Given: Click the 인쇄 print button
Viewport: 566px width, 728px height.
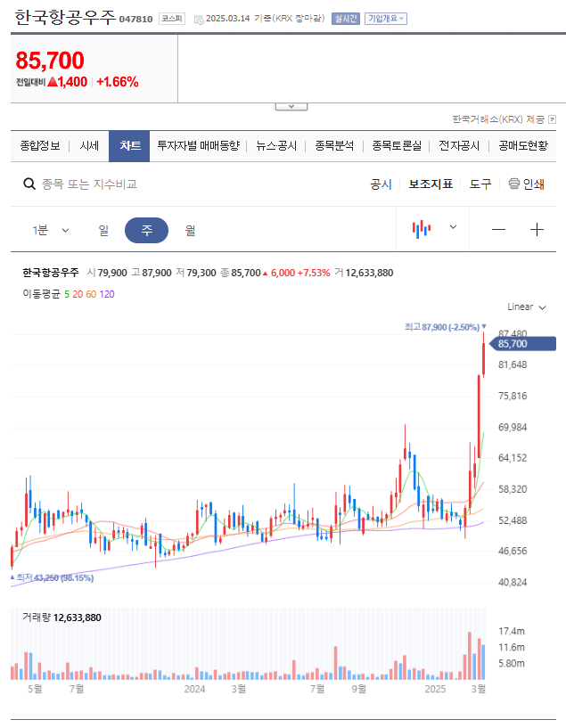Looking at the screenshot, I should point(527,184).
